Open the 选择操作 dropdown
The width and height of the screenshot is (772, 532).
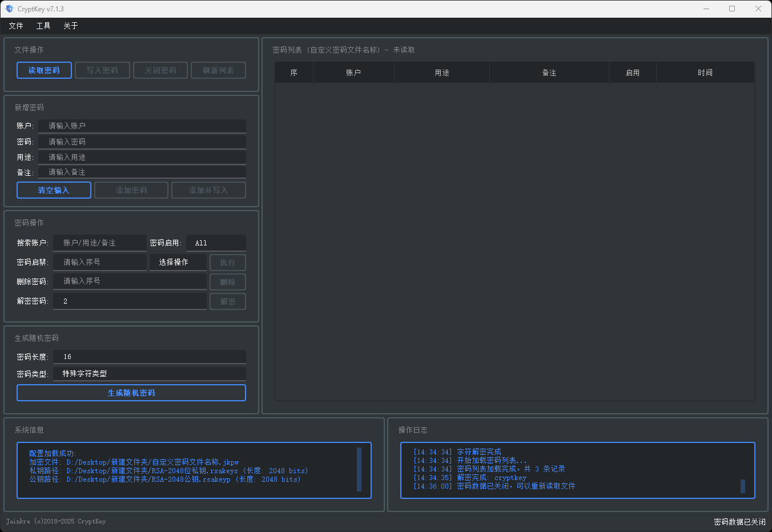(178, 262)
